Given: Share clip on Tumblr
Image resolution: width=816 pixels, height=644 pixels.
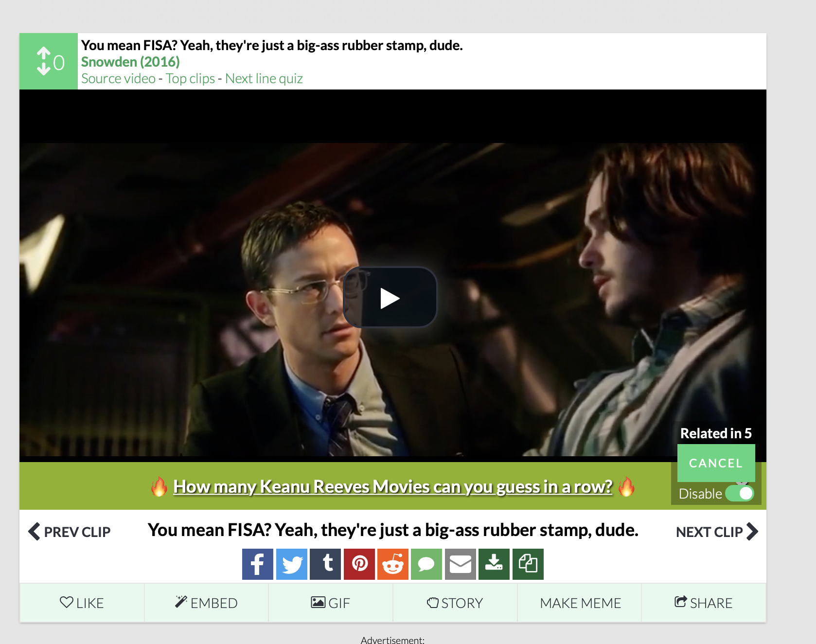Looking at the screenshot, I should [325, 564].
